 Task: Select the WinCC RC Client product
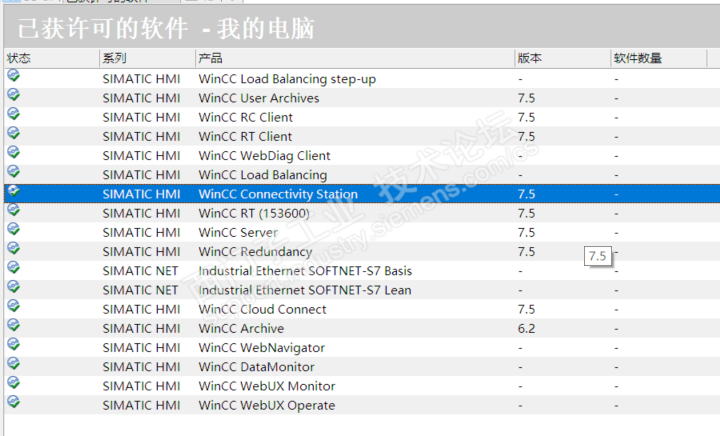coord(245,117)
